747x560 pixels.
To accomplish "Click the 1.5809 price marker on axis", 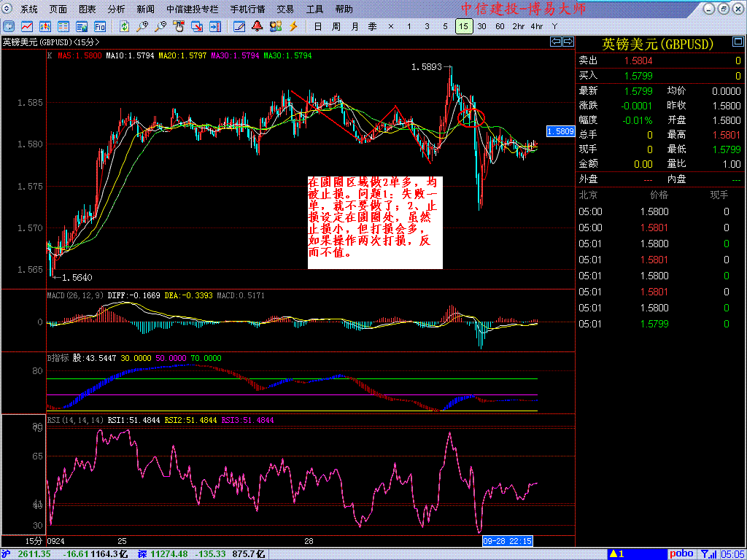I will tap(561, 131).
